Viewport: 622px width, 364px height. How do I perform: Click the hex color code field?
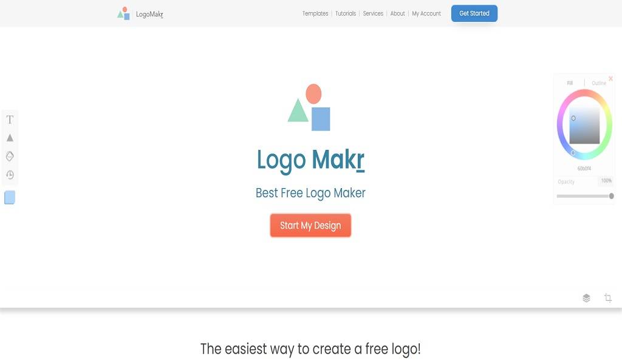tap(584, 169)
